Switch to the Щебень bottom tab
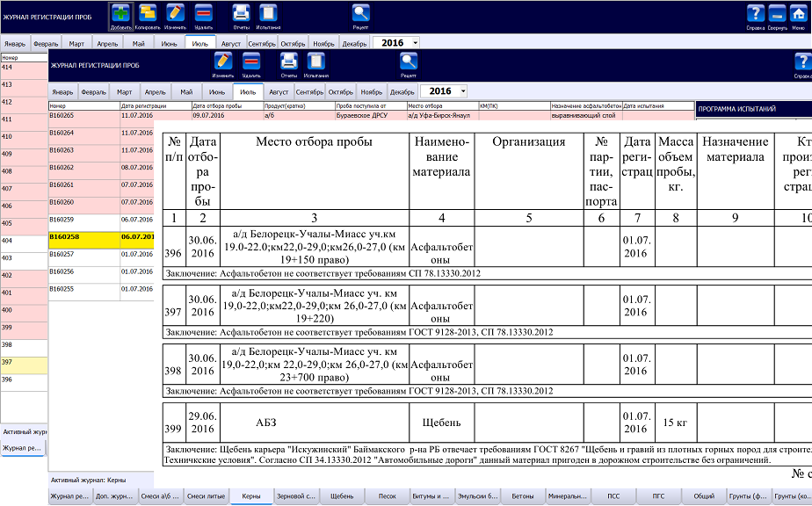 pos(342,496)
